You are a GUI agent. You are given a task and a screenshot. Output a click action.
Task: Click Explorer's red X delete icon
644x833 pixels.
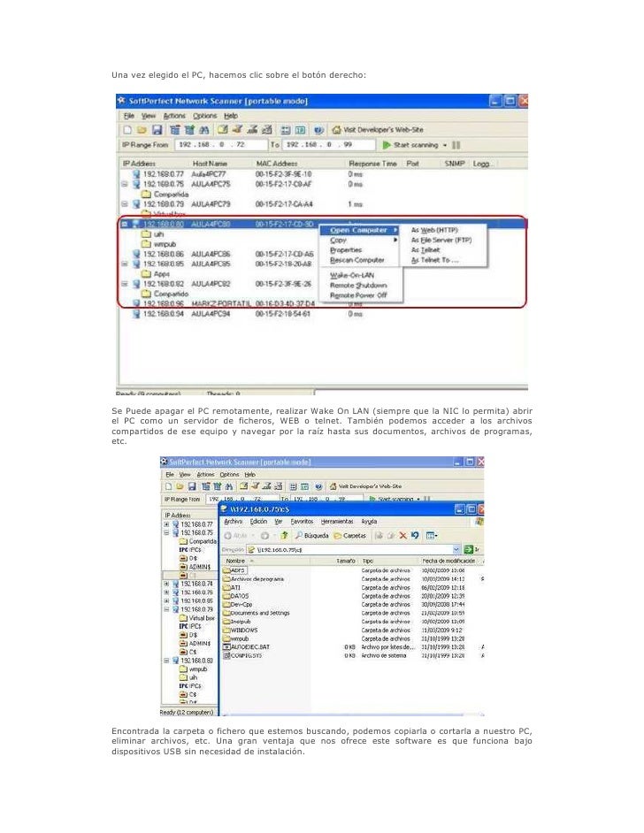point(402,536)
